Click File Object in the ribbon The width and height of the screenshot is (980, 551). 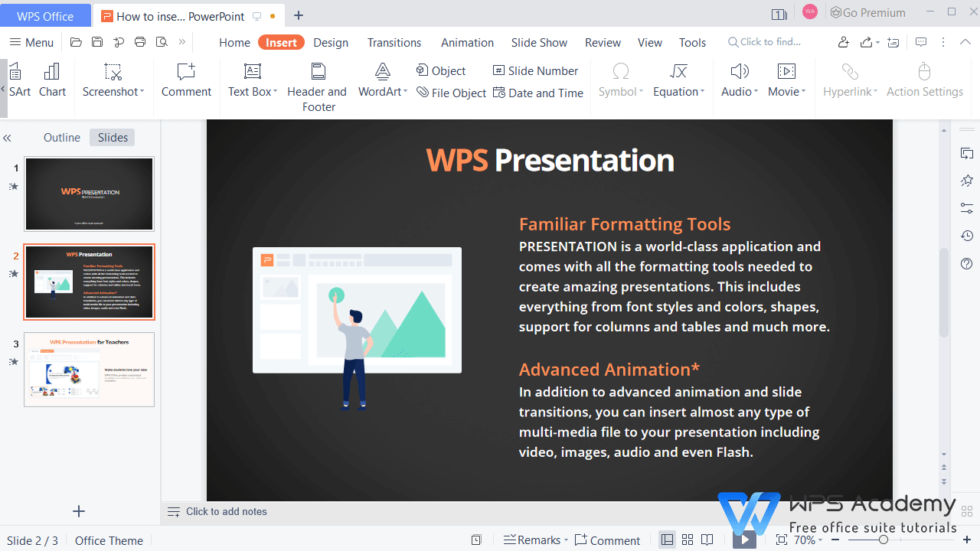(x=451, y=93)
